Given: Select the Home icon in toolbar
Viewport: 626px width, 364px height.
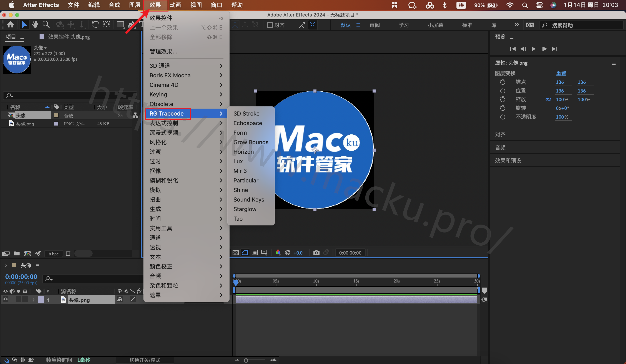Looking at the screenshot, I should point(10,25).
